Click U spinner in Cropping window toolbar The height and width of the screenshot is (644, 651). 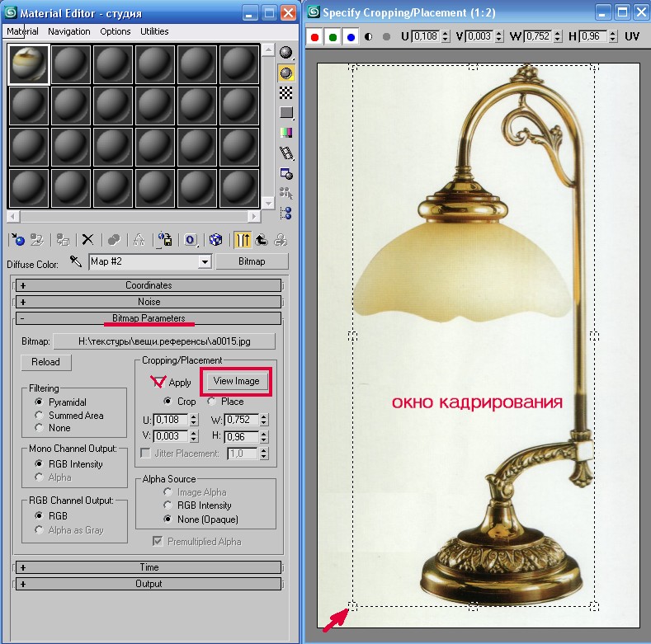point(446,36)
